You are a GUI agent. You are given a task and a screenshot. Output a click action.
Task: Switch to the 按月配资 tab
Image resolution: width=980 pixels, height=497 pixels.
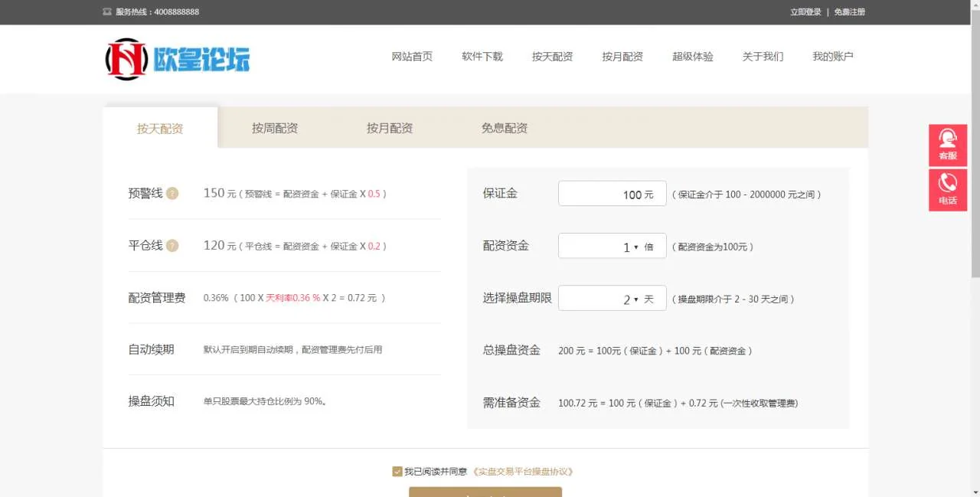pyautogui.click(x=390, y=129)
